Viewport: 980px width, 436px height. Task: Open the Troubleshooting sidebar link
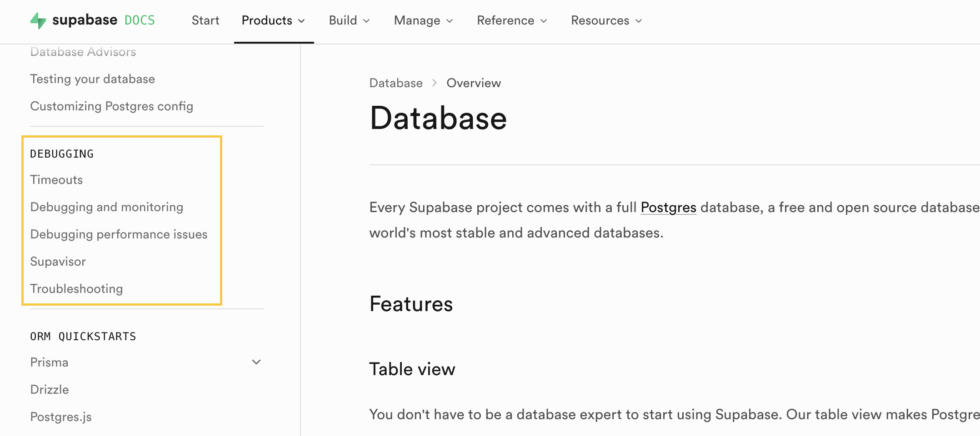76,288
